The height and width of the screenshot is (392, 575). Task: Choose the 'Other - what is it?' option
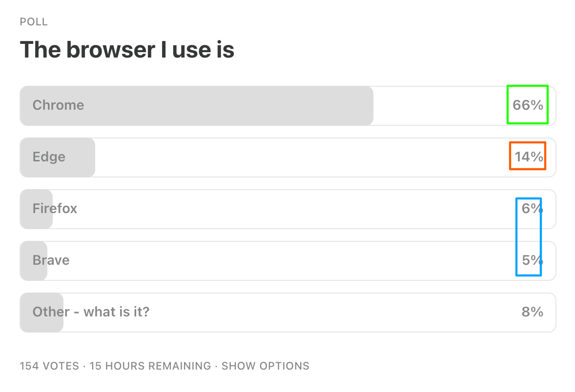[91, 312]
